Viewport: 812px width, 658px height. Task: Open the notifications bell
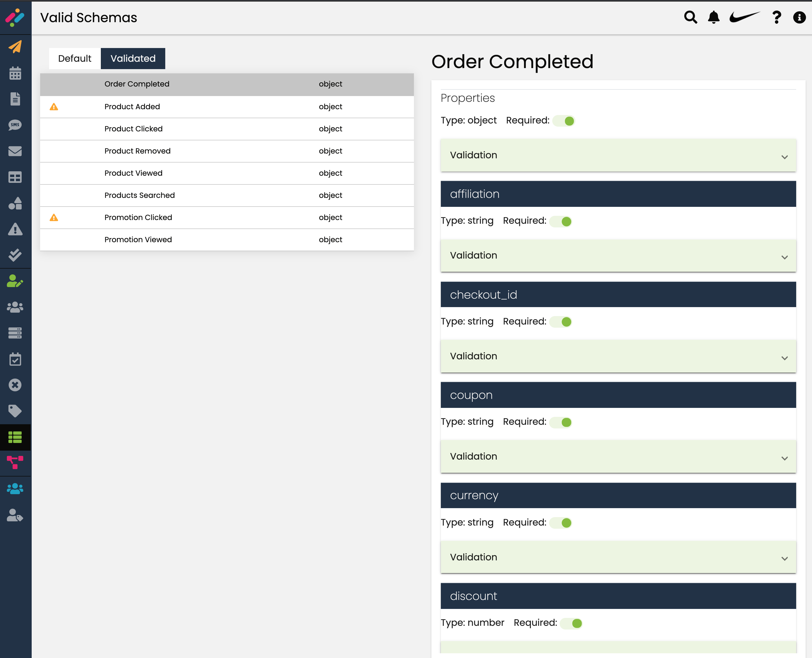pyautogui.click(x=713, y=17)
